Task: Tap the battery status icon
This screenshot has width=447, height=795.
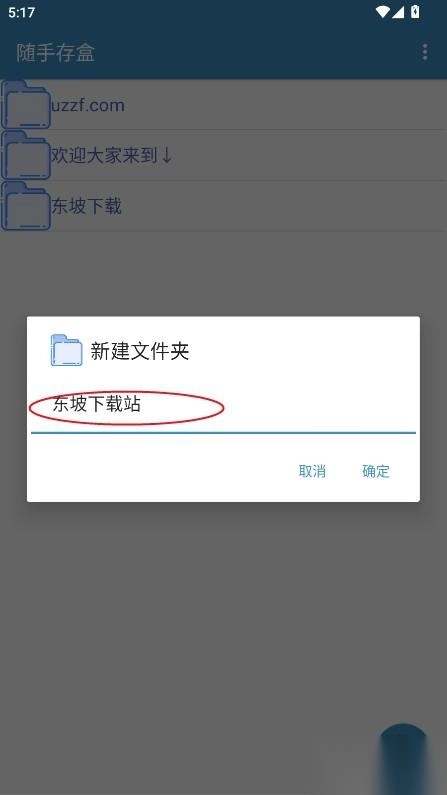Action: tap(415, 12)
